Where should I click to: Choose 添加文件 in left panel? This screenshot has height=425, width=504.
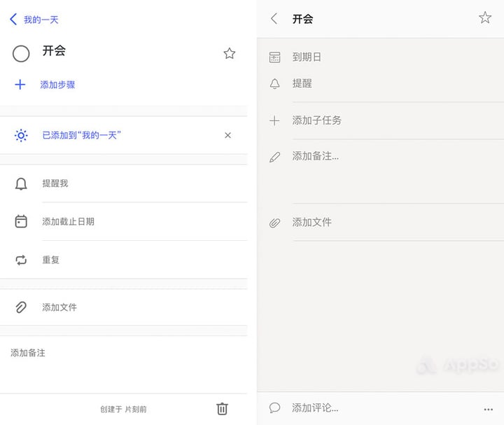point(59,307)
